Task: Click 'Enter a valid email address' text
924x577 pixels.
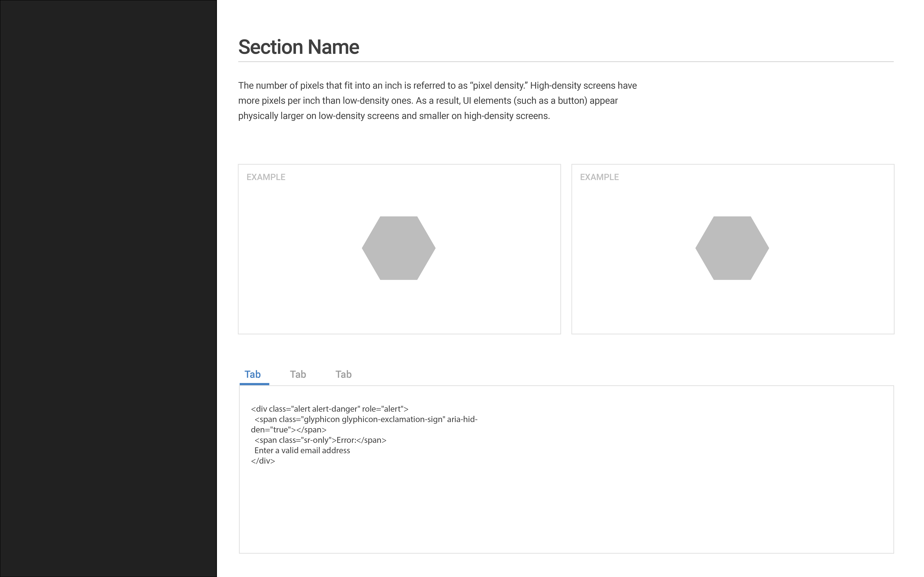Action: [x=302, y=450]
